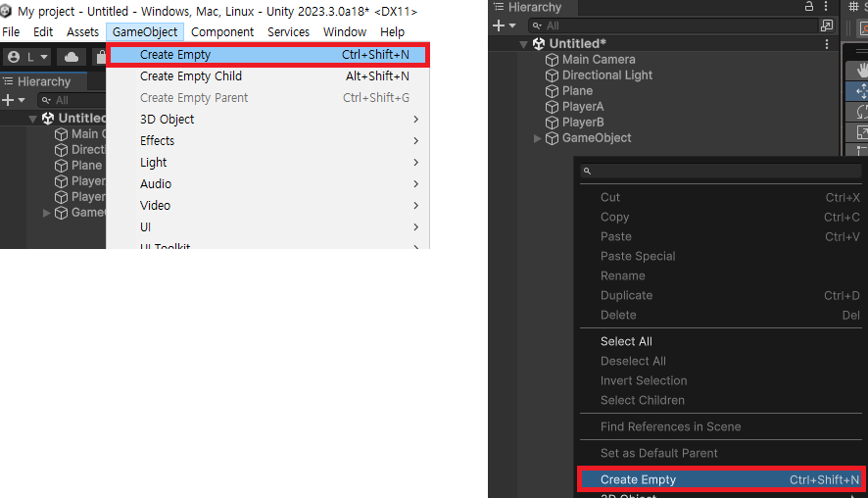Image resolution: width=868 pixels, height=498 pixels.
Task: Select the Hand view tool
Action: 858,70
